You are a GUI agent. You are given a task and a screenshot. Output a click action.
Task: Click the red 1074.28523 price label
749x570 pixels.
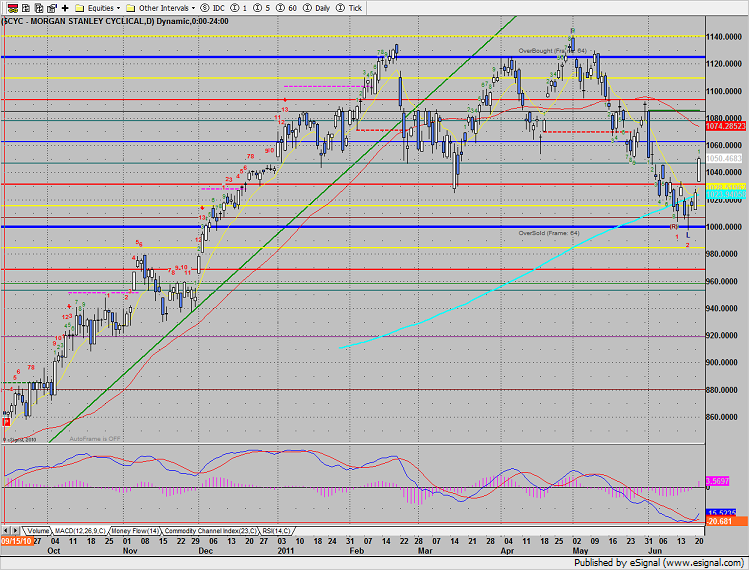726,126
